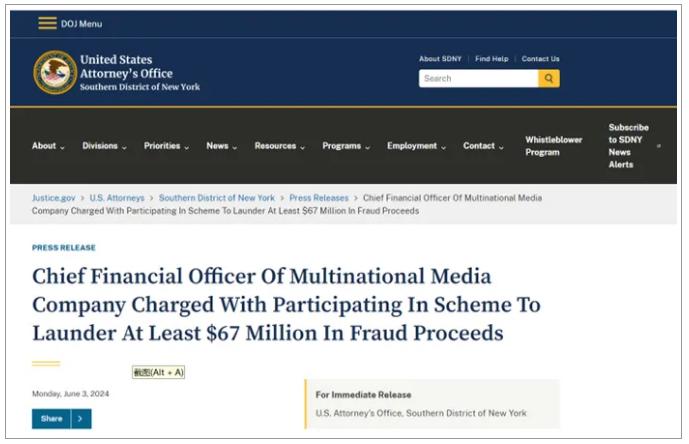689x444 pixels.
Task: Select Whistleblower Program menu item
Action: click(x=553, y=146)
